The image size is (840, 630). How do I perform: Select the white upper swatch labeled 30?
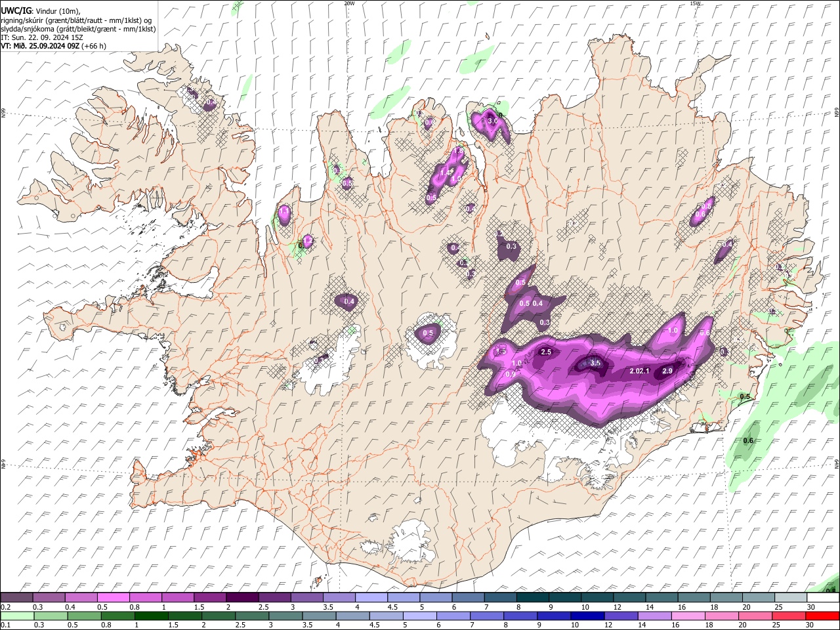tap(823, 598)
